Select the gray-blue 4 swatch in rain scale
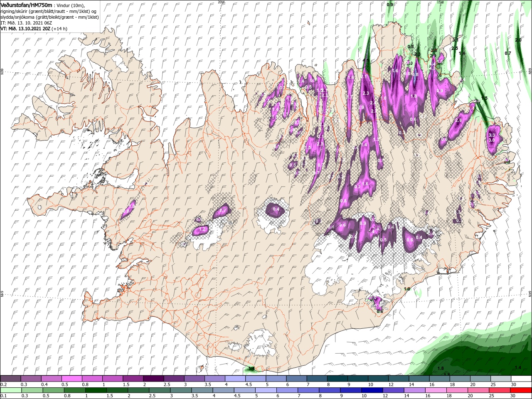Screen dimensions: 532x399 223,390
